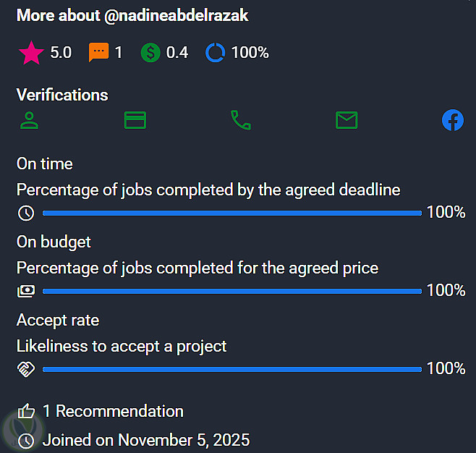Click the payment verified card icon

click(135, 120)
